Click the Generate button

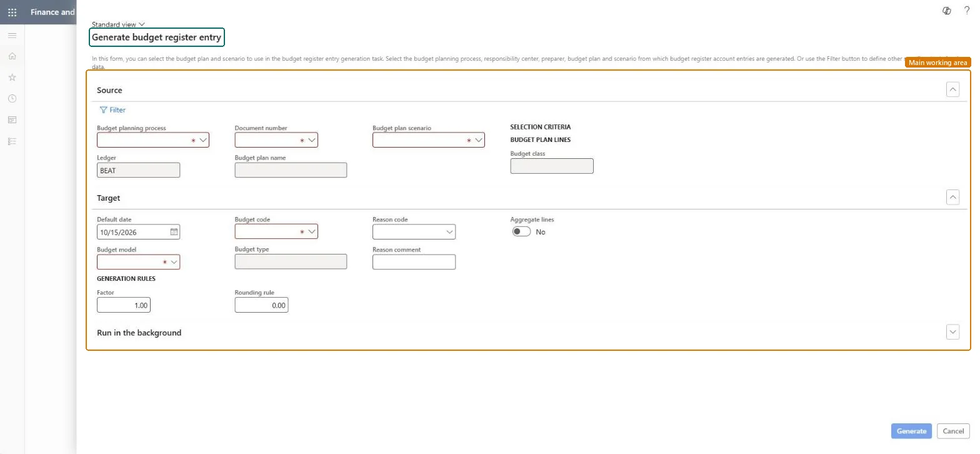(911, 431)
